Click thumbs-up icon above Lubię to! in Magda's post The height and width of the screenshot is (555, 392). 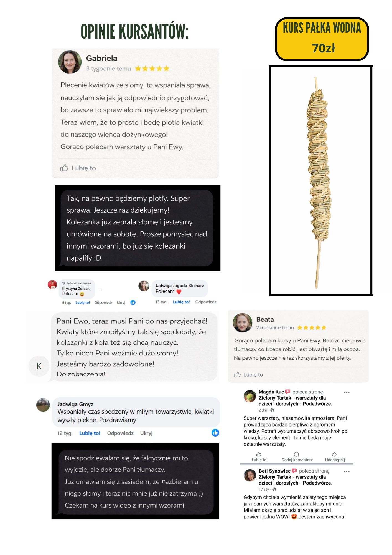pos(259,454)
